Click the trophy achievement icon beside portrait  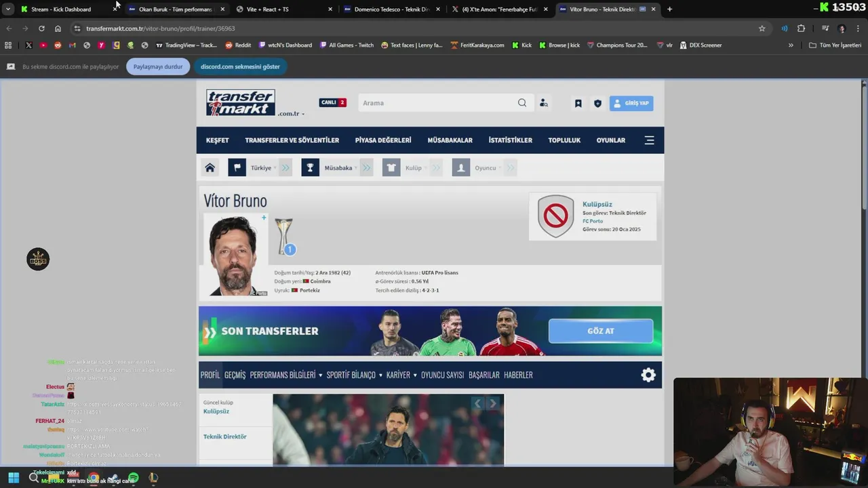[x=284, y=236]
